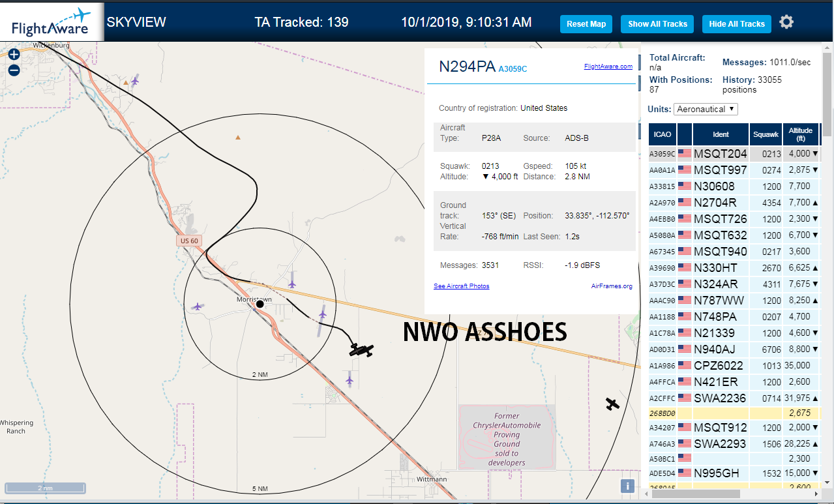The height and width of the screenshot is (504, 834).
Task: Open the See Aircraft Photos link
Action: pyautogui.click(x=461, y=286)
